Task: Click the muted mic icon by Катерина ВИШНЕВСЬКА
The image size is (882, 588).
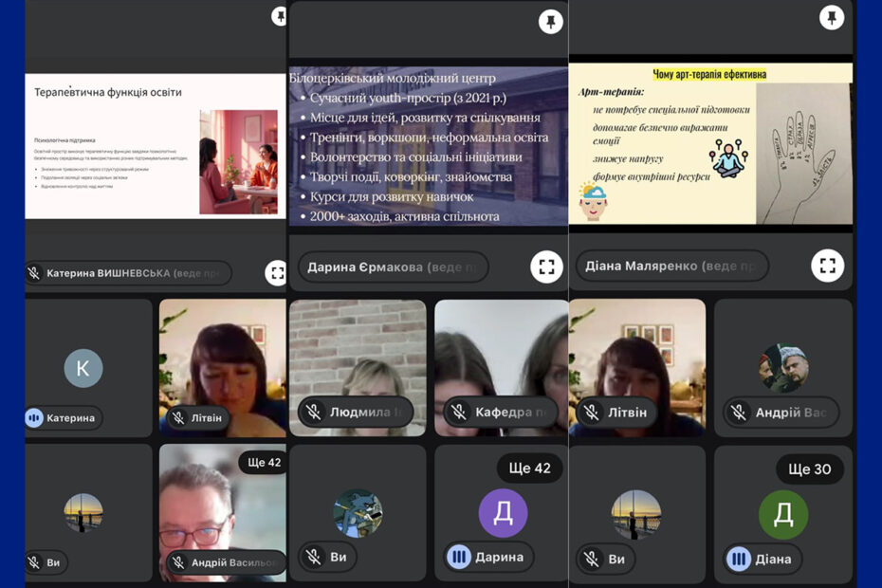Action: pos(34,273)
